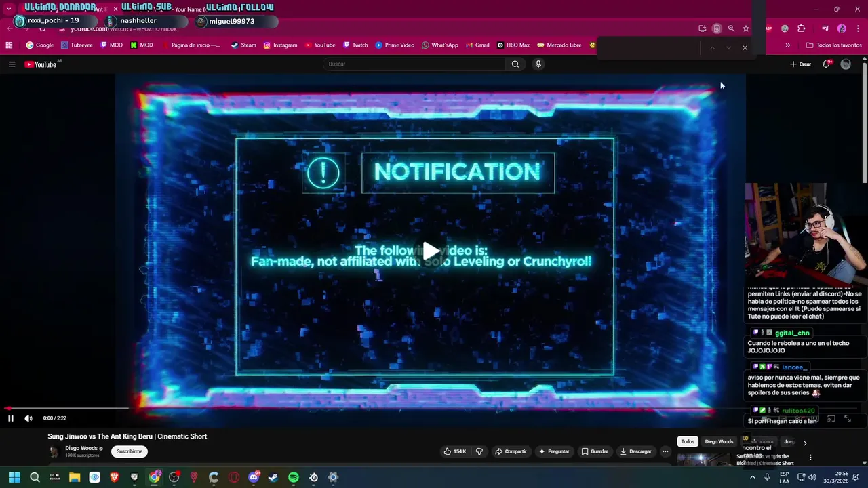Open Opera browser from taskbar
868x488 pixels.
[x=234, y=477]
